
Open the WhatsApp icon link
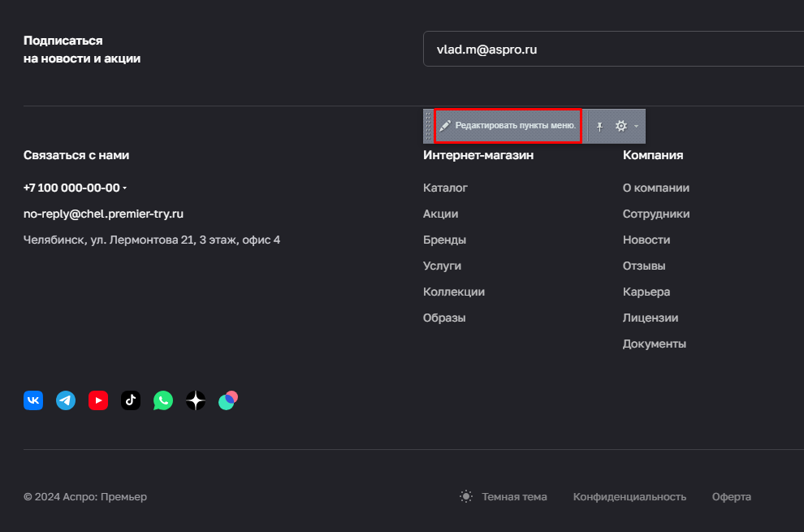point(163,400)
